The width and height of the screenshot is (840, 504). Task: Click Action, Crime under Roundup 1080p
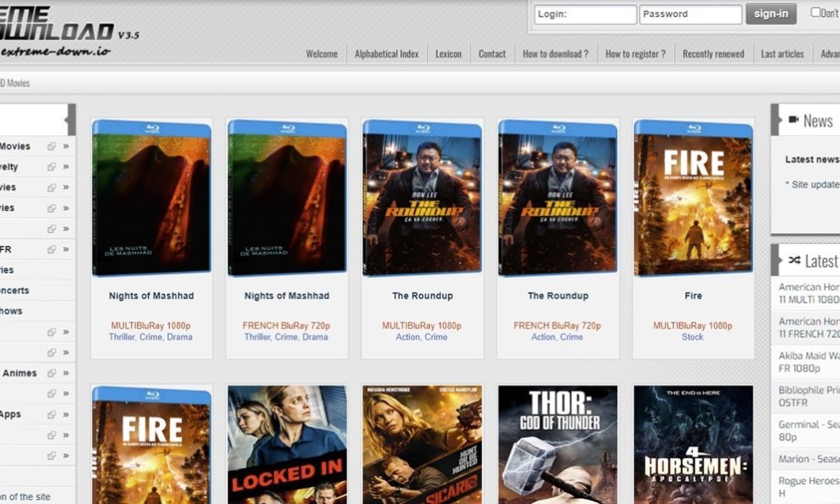click(422, 337)
